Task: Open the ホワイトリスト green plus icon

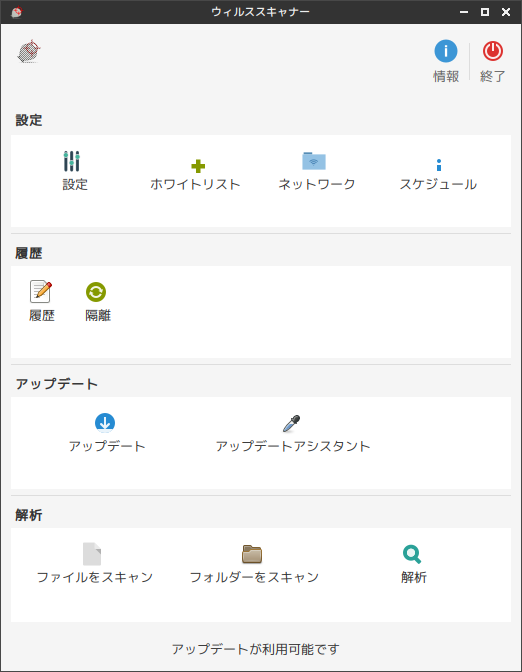Action: tap(198, 166)
